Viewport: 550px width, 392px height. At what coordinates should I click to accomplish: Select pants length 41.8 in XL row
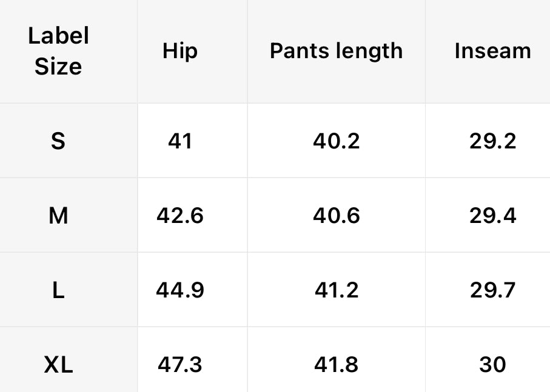click(x=336, y=365)
